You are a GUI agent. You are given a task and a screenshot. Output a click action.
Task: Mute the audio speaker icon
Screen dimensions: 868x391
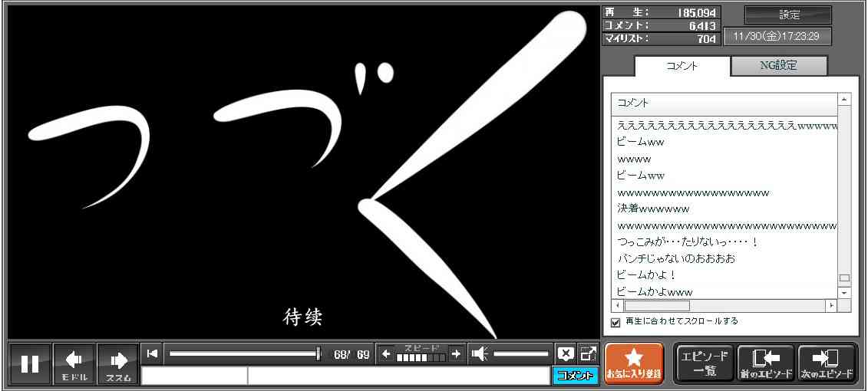(x=480, y=353)
